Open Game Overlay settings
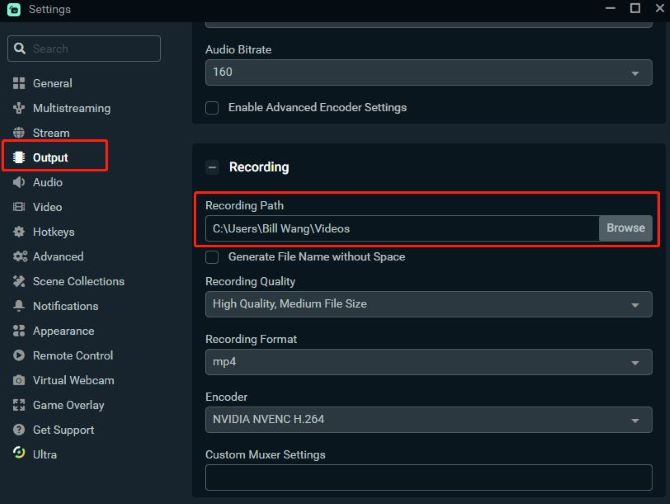Screen dimensions: 670x504 point(68,405)
